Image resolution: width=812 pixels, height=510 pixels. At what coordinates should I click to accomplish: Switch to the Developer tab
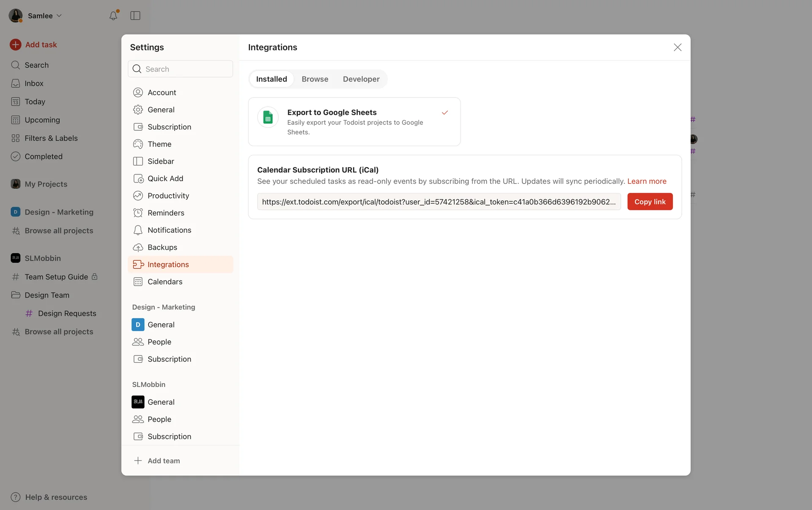tap(361, 79)
